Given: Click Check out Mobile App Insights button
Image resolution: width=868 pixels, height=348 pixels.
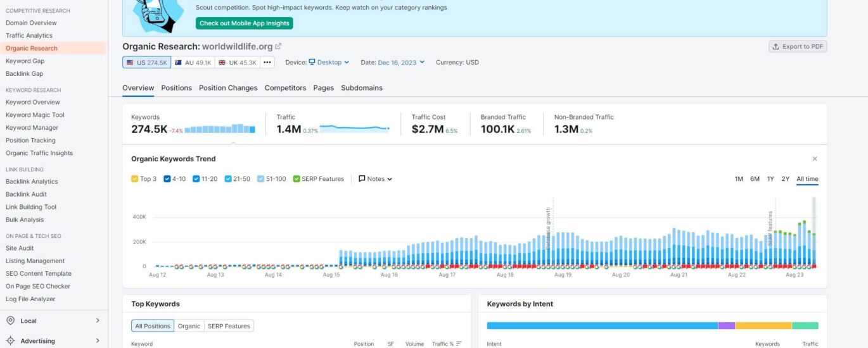Looking at the screenshot, I should click(245, 23).
